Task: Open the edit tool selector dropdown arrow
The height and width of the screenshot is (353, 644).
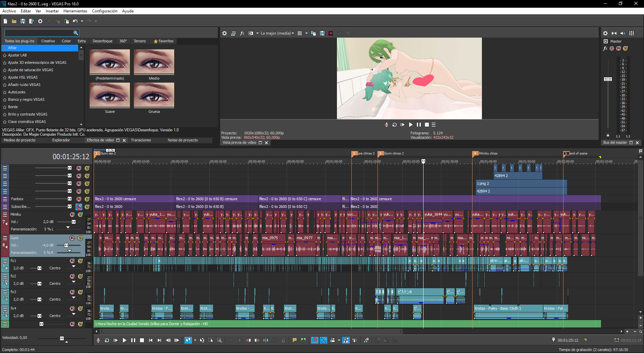Action: [x=195, y=340]
